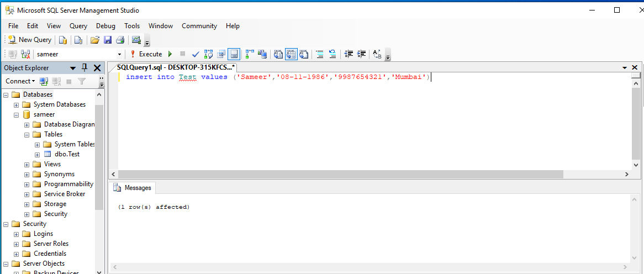Decrease the line indent
This screenshot has width=644, height=274.
pos(349,54)
